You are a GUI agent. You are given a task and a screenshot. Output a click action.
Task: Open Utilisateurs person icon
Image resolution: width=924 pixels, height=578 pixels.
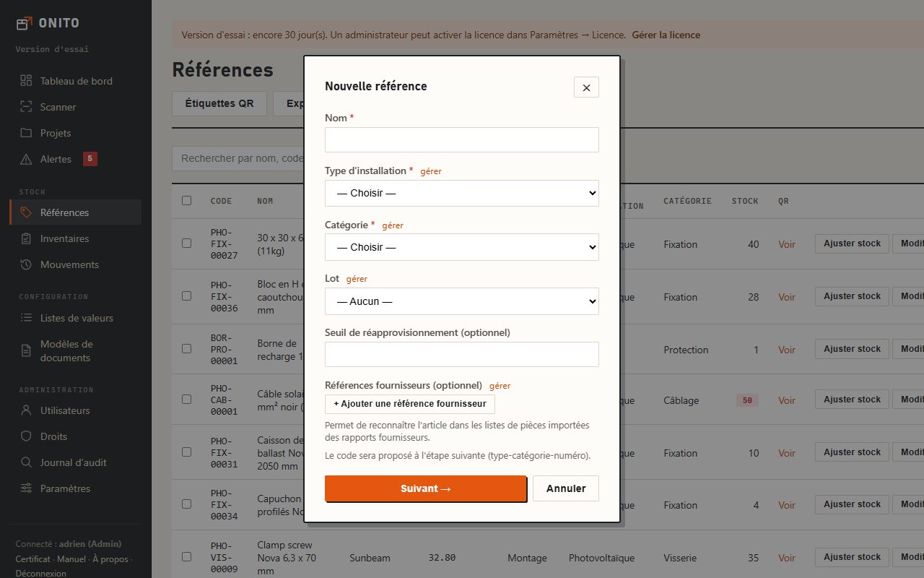(26, 410)
